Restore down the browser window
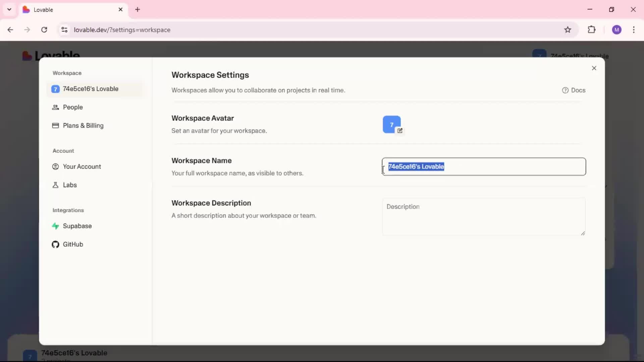Viewport: 644px width, 362px height. tap(611, 9)
